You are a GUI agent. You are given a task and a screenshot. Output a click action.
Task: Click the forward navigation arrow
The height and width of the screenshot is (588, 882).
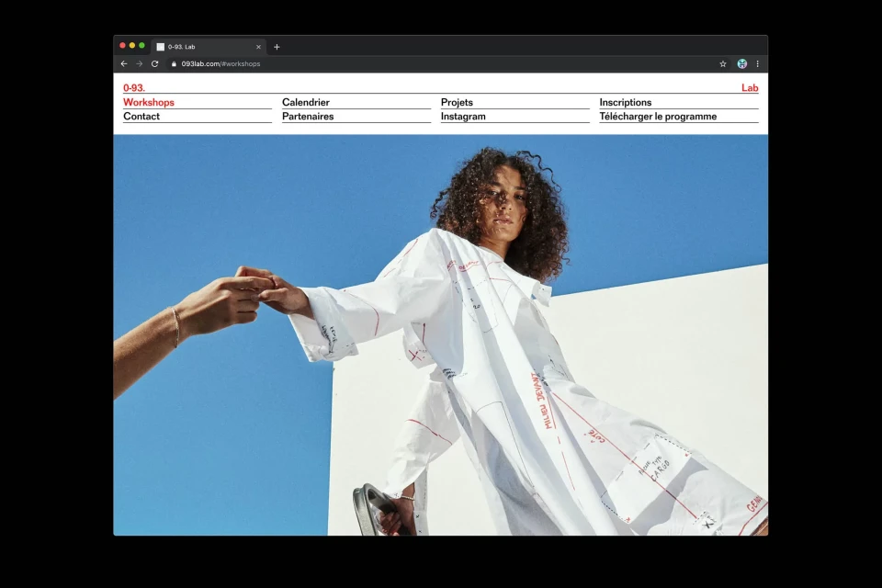141,63
